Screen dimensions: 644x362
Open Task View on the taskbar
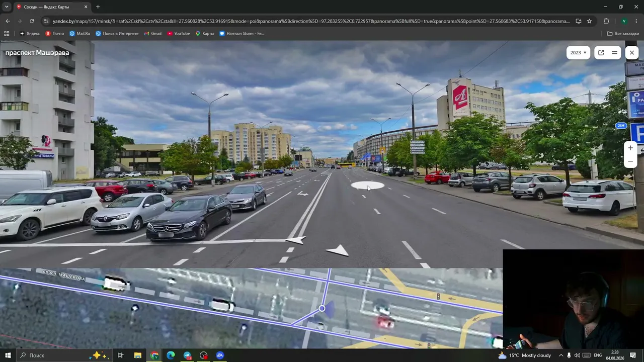121,355
